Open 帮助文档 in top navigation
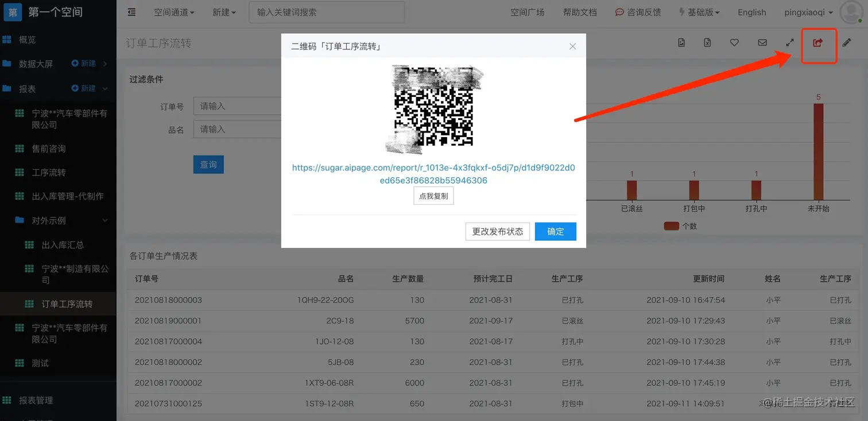 pyautogui.click(x=580, y=12)
